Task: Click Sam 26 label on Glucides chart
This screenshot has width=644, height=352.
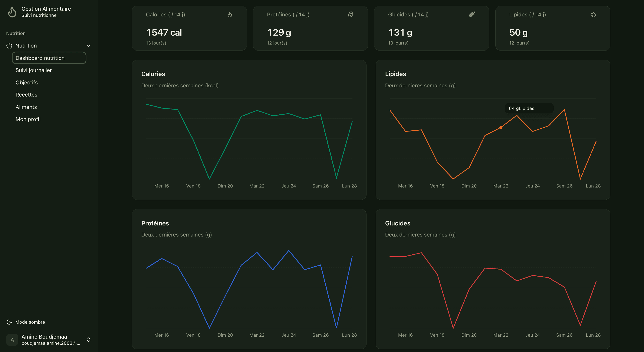Action: tap(564, 335)
